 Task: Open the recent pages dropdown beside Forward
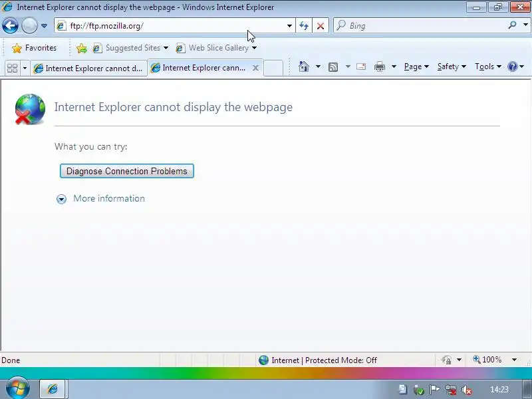click(44, 26)
